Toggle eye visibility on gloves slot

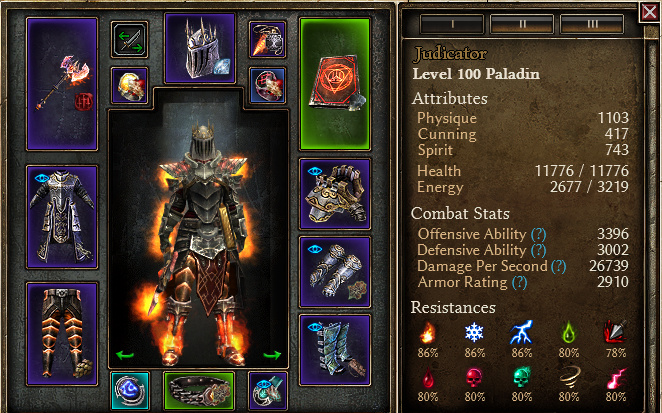(315, 249)
